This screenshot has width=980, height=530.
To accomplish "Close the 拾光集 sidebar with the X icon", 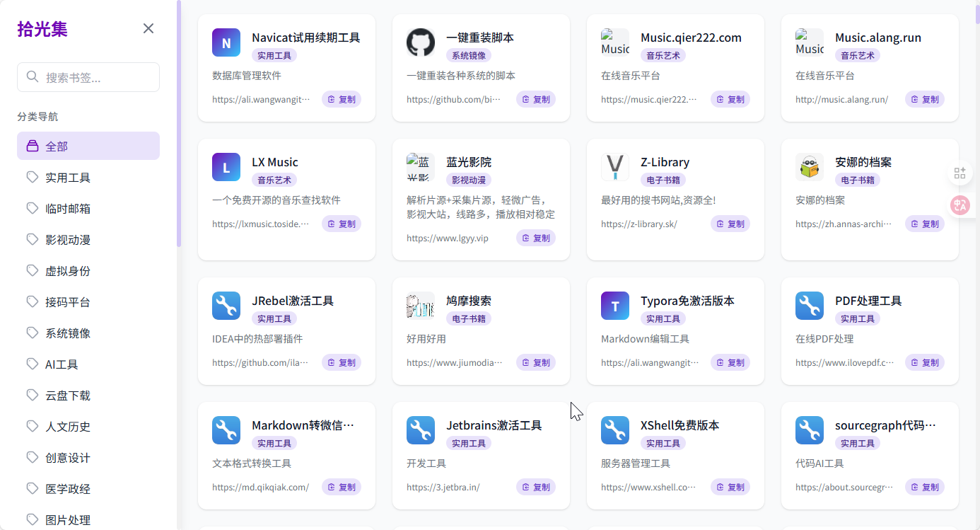I will (148, 28).
